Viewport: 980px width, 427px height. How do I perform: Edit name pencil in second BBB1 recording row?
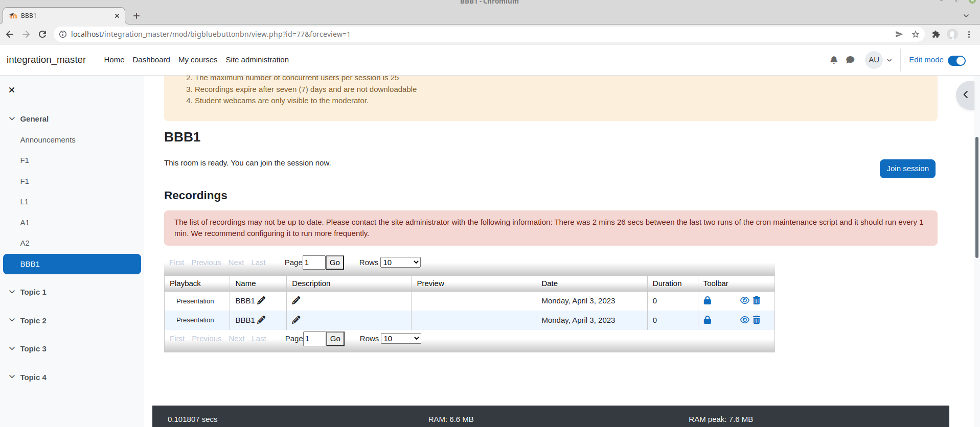261,320
